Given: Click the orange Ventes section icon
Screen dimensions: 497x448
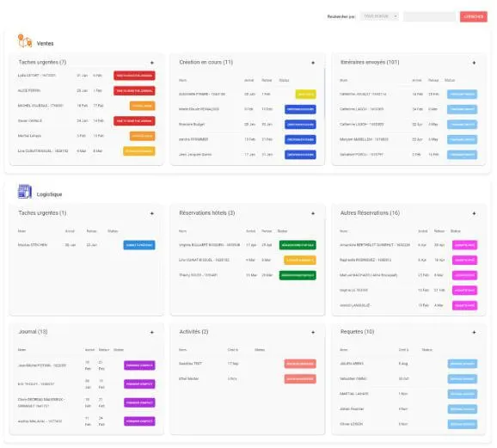Looking at the screenshot, I should coord(25,41).
